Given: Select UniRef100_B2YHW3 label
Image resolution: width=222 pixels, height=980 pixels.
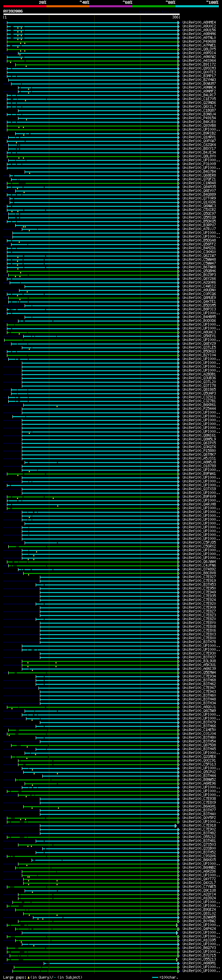Looking at the screenshot, I should click(199, 80).
